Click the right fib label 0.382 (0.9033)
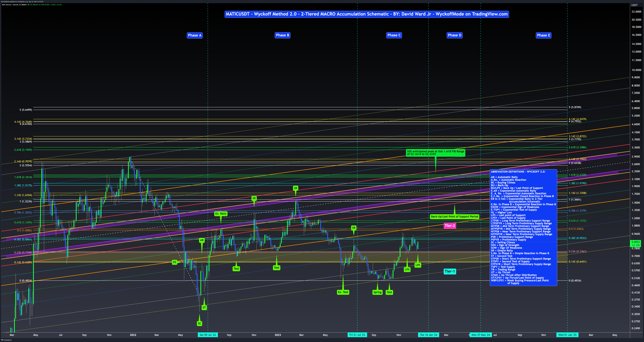 coord(578,238)
